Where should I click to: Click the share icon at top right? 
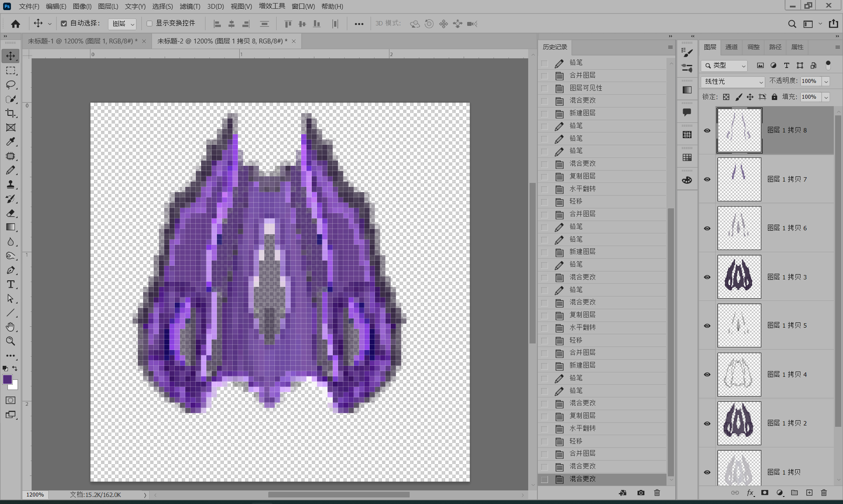pos(833,24)
